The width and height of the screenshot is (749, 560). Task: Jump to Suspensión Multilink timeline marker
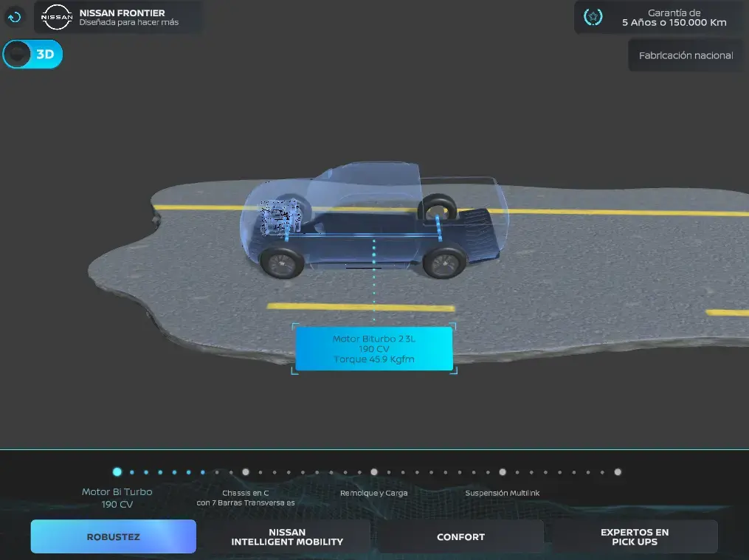503,472
